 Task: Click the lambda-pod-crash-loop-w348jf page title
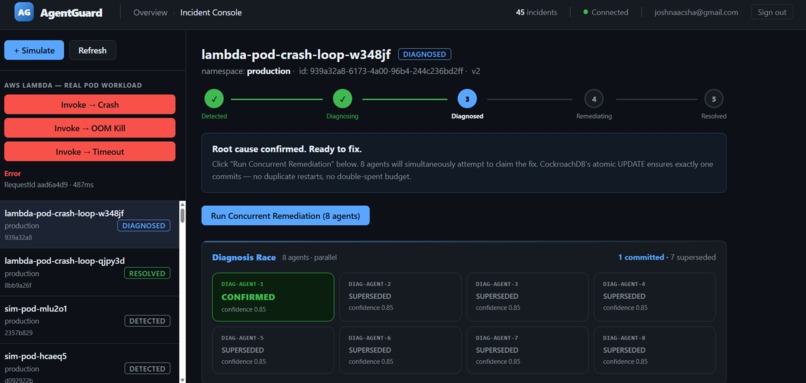pos(296,54)
